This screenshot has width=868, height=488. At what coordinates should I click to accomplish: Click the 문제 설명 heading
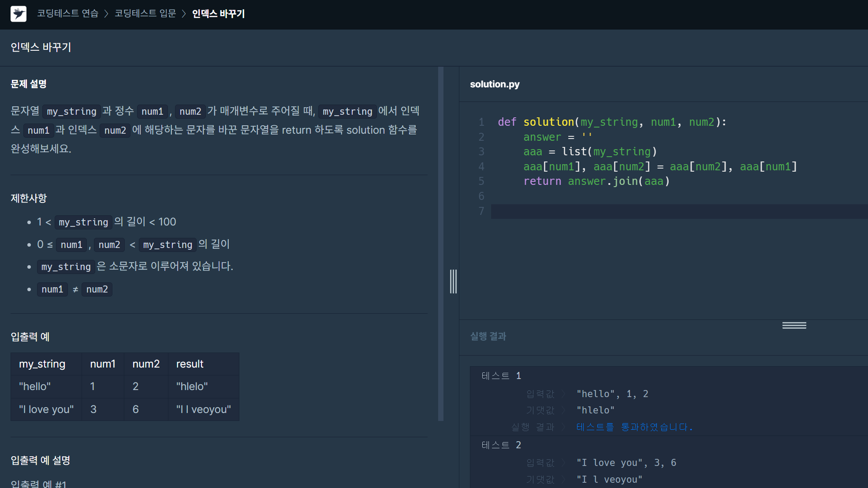click(29, 84)
